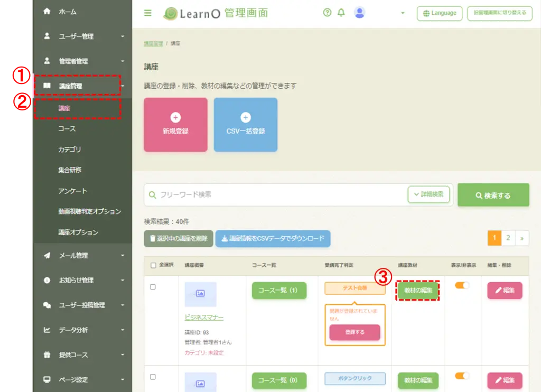Expand the メール管理 sidebar section
The image size is (541, 392).
[x=83, y=256]
